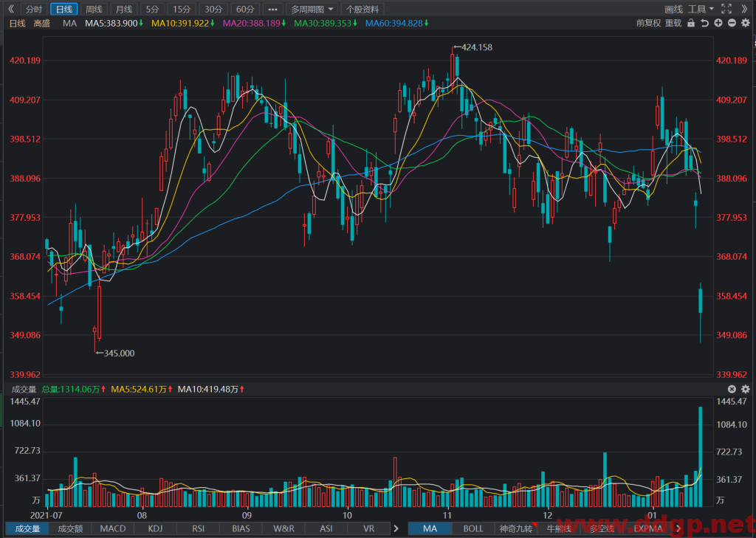Click the MA60:394.828 legend value
Screen dimensions: 756x538
[x=396, y=23]
